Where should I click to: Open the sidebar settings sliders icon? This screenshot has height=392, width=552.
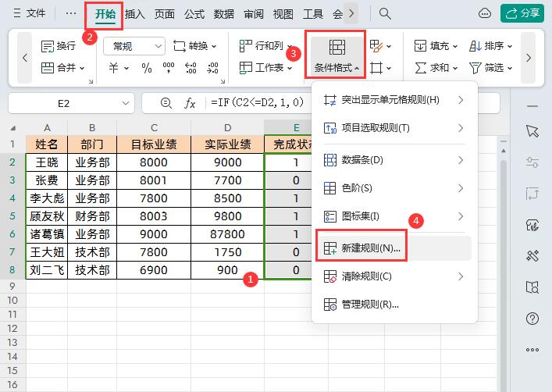[532, 162]
